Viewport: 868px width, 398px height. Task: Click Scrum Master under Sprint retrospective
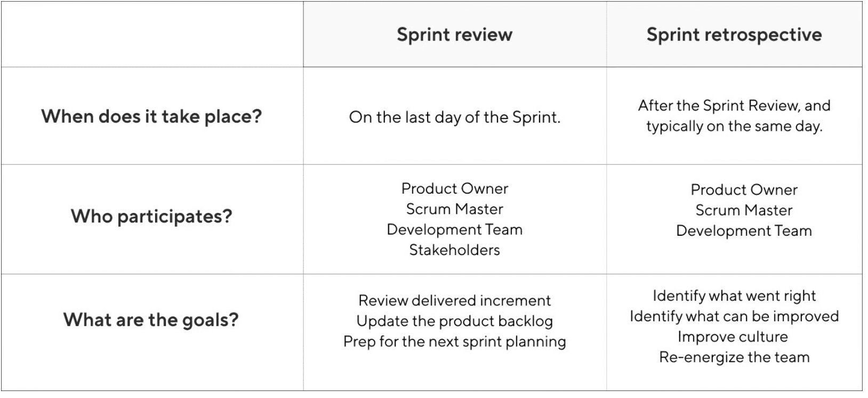click(744, 210)
